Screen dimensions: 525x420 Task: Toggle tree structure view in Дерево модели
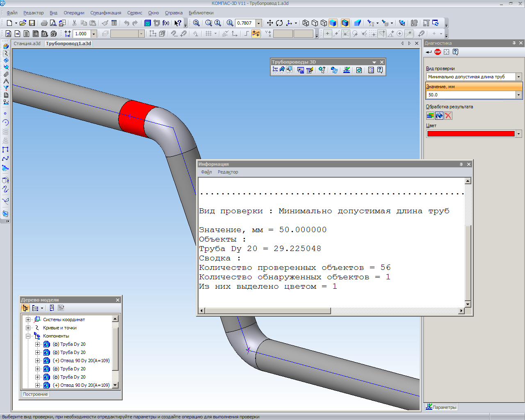(x=25, y=308)
